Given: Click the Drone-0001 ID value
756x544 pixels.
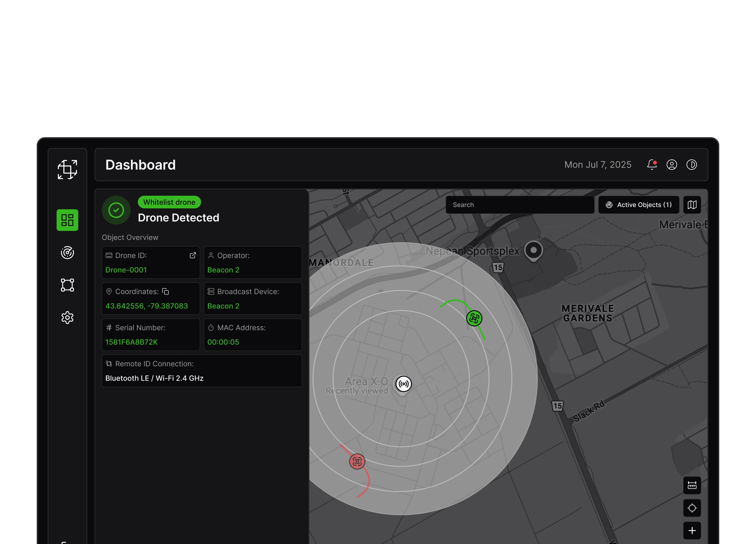Looking at the screenshot, I should click(x=126, y=270).
